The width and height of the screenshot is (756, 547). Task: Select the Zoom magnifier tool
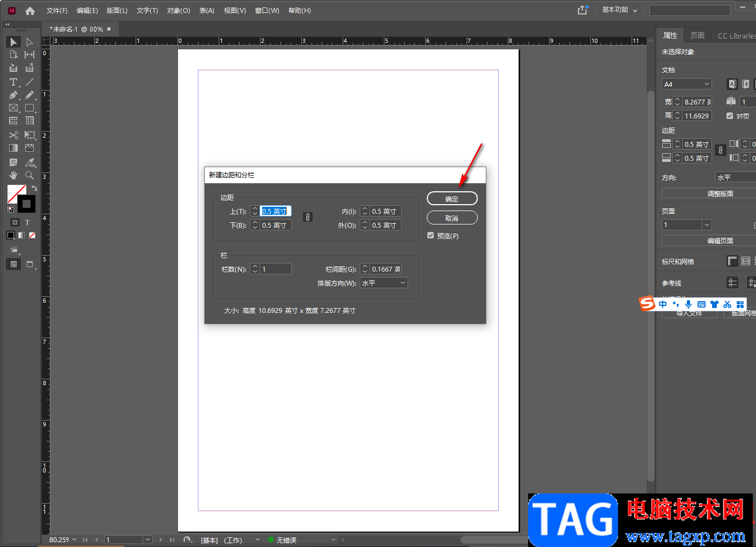[29, 175]
